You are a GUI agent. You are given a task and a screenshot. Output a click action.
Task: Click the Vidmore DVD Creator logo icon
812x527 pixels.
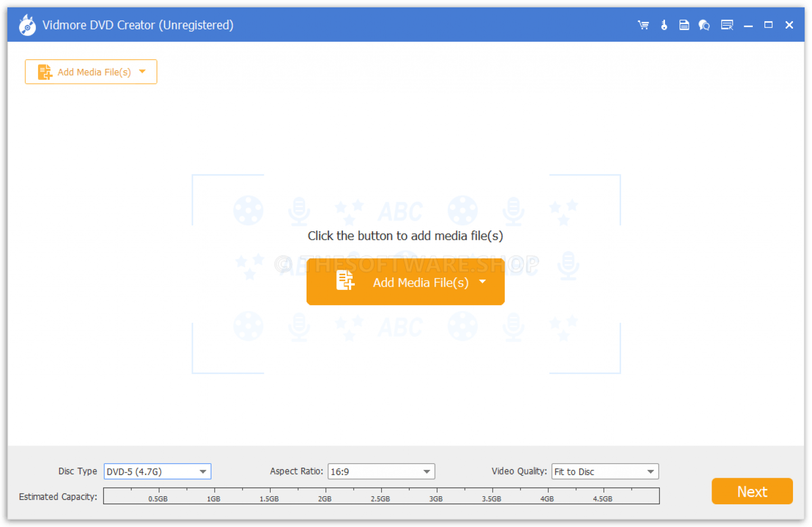(x=27, y=25)
